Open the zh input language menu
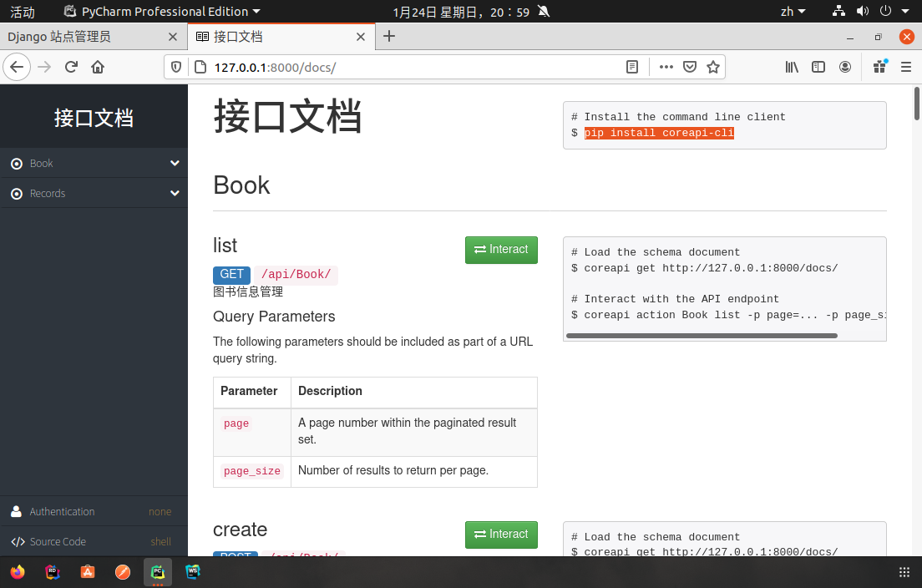 pos(793,12)
